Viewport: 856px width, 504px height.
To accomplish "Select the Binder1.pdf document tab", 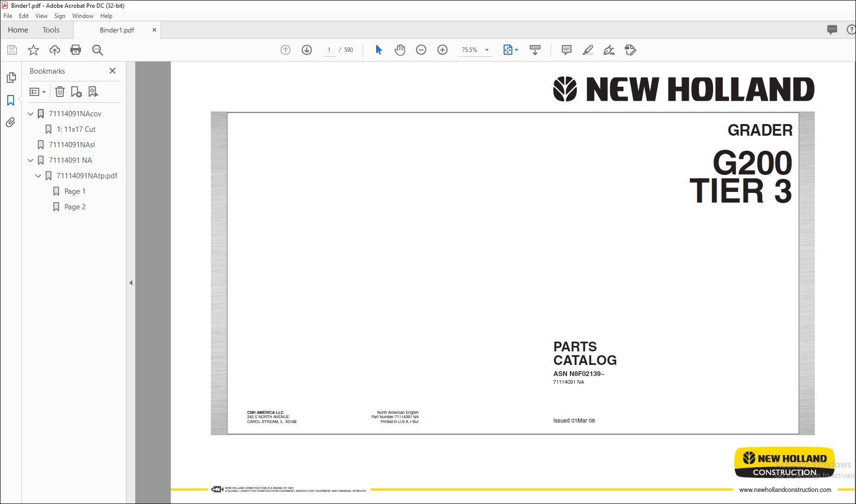I will click(117, 30).
